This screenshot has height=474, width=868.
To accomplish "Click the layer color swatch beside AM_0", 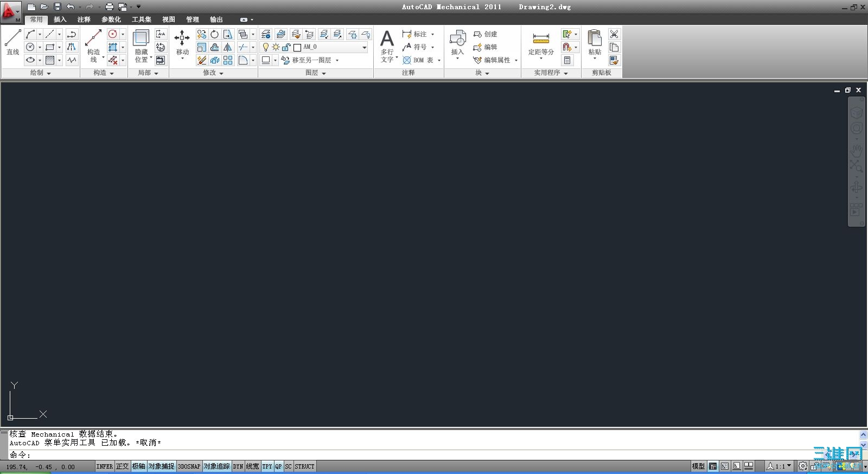I will point(297,47).
